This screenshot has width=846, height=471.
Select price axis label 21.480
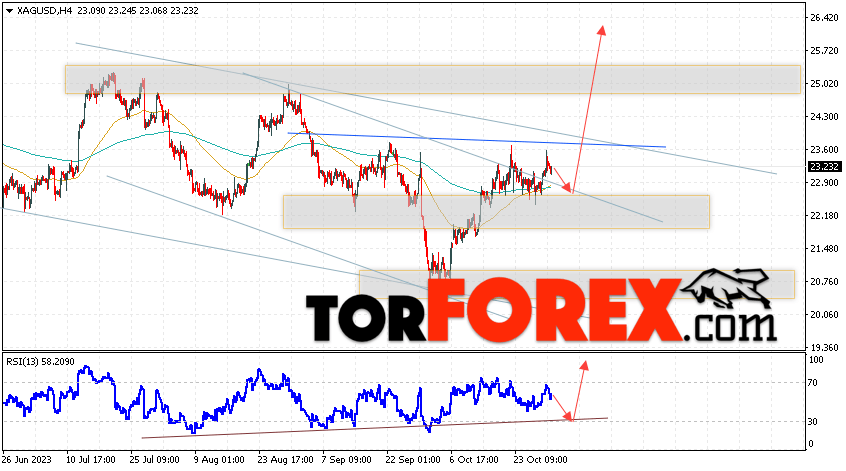pos(824,249)
